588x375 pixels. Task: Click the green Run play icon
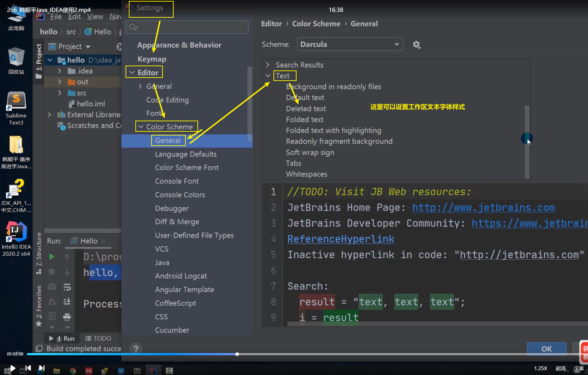click(x=52, y=257)
